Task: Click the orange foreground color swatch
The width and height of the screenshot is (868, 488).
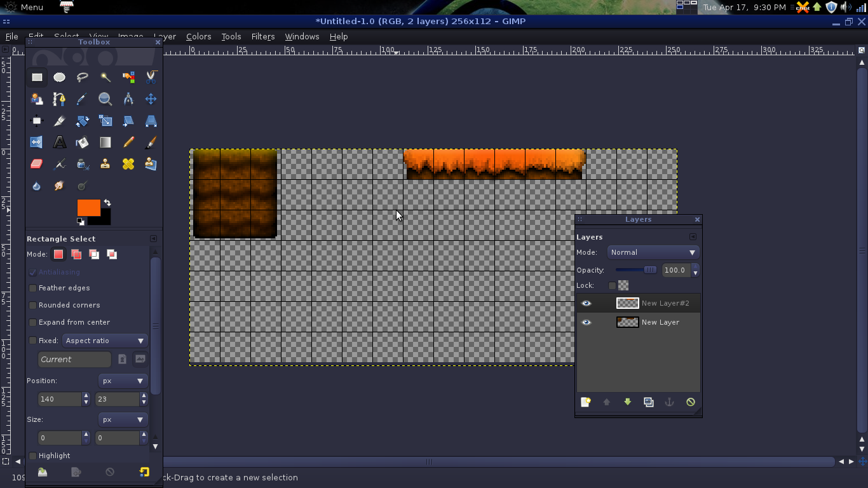Action: tap(88, 207)
